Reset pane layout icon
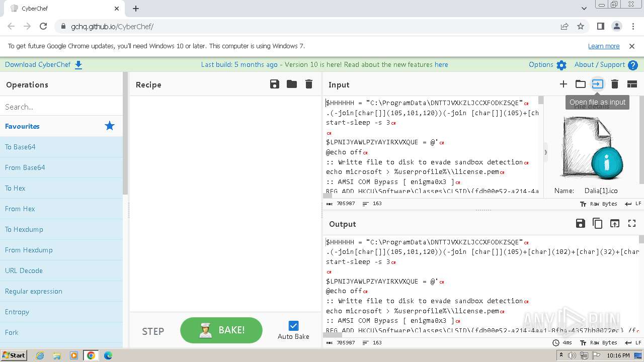This screenshot has width=644, height=362. click(632, 84)
